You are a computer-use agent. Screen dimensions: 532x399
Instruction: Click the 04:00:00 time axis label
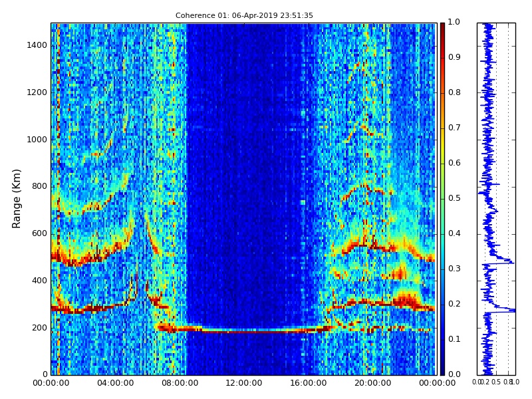click(115, 383)
